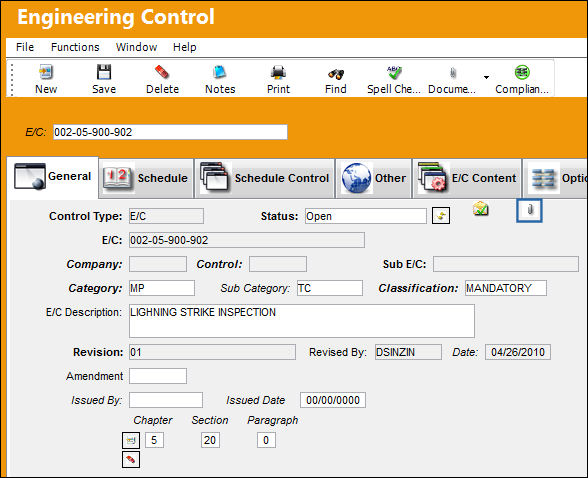Viewport: 588px width, 478px height.
Task: Click the Date field 04/26/2010
Action: point(518,352)
